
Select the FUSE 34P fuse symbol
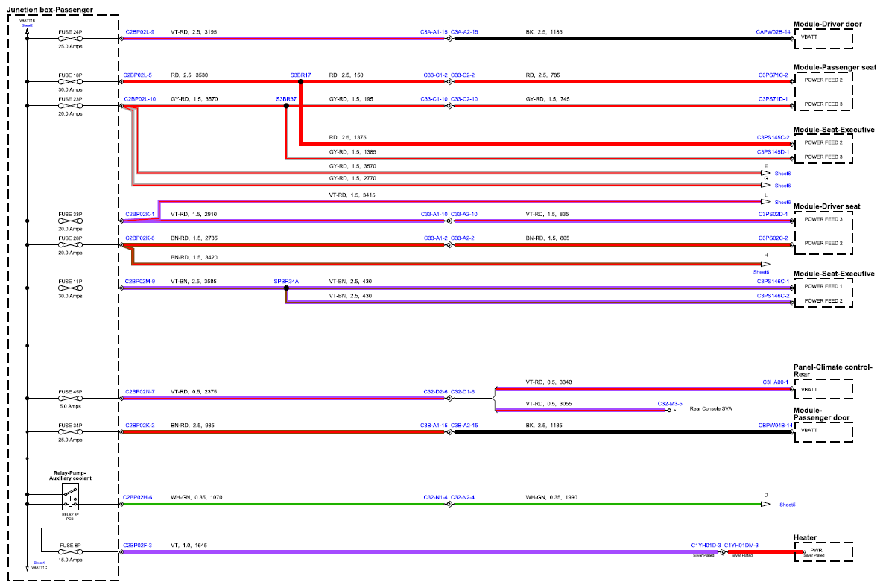[70, 432]
